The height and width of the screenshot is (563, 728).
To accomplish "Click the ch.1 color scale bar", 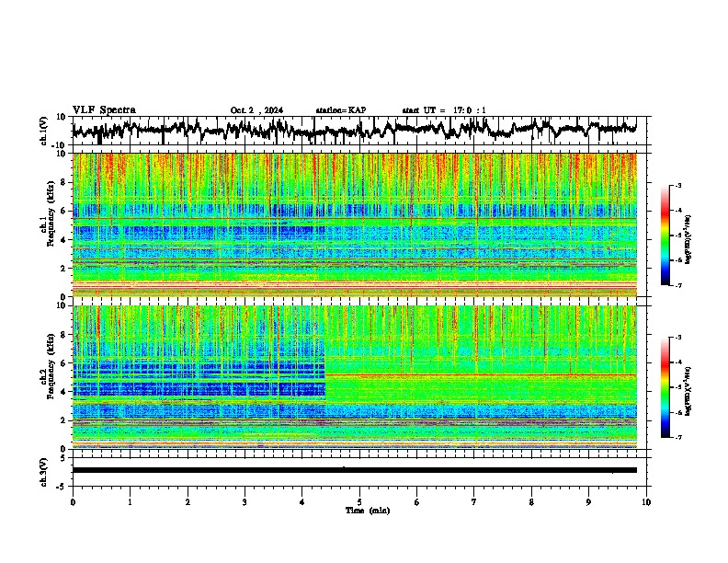I will [x=665, y=236].
